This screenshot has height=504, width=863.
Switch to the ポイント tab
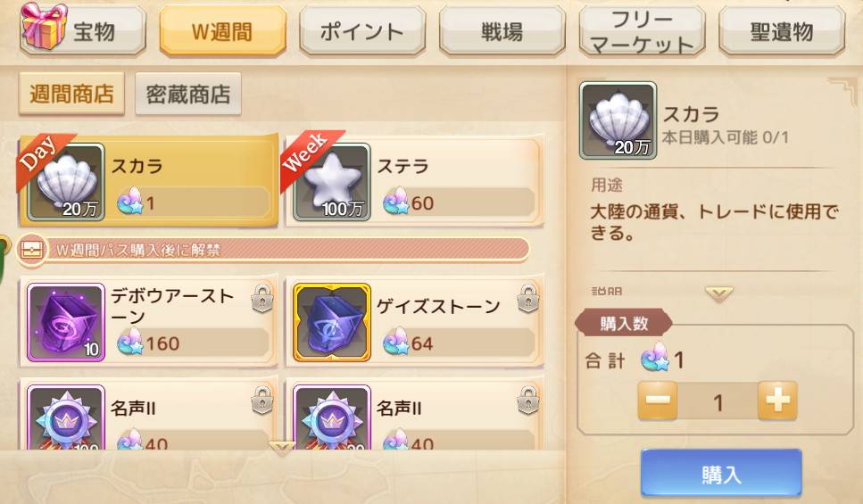pos(362,31)
